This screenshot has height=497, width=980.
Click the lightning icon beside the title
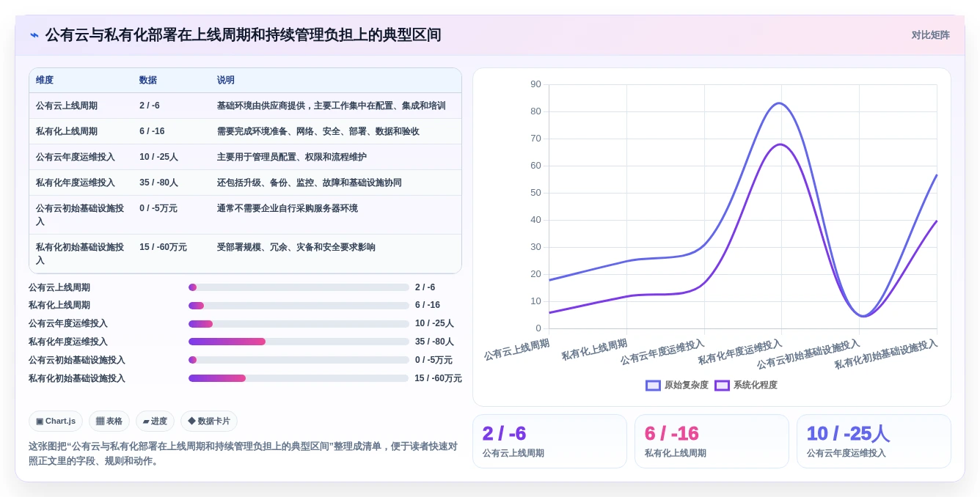34,35
